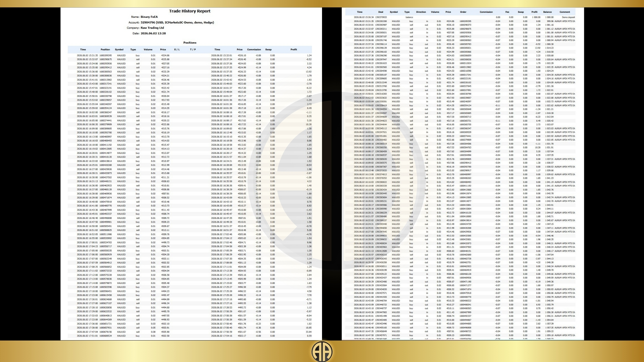Click the Position column header
This screenshot has height=362, width=644.
(x=105, y=50)
